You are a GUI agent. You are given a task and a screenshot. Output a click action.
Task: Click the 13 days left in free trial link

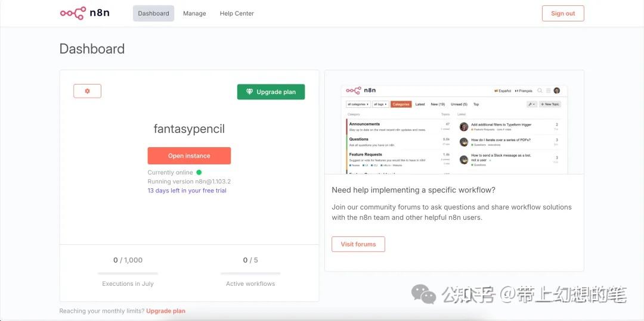click(187, 191)
